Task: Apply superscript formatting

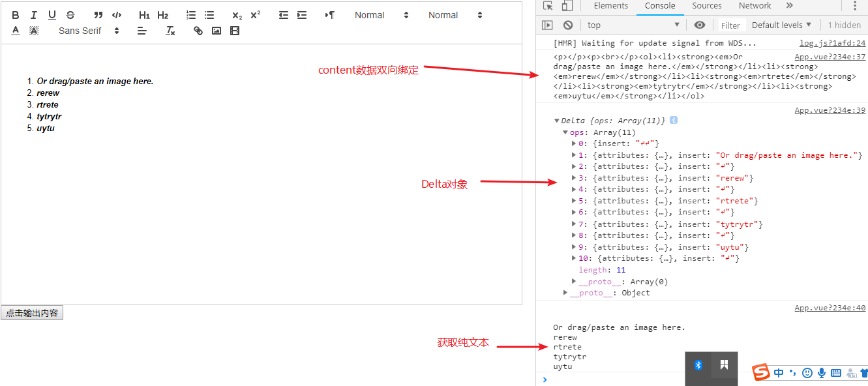Action: pos(256,15)
